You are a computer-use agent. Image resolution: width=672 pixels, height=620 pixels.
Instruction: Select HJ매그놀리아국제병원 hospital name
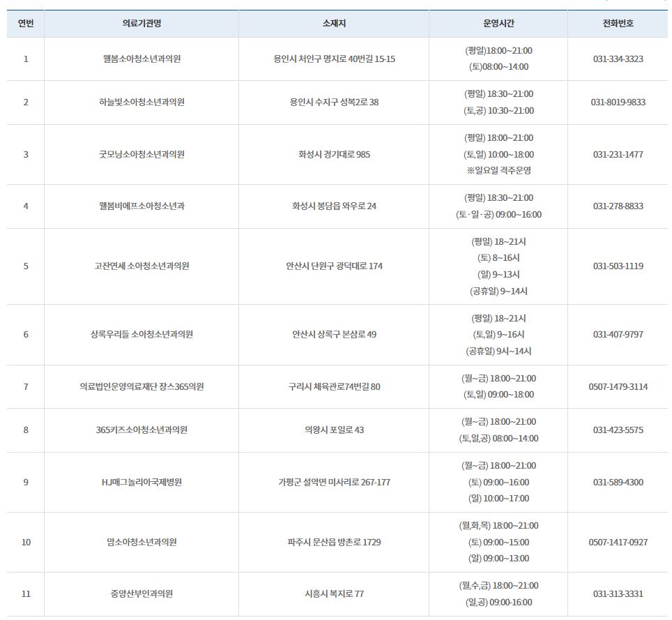tap(142, 482)
